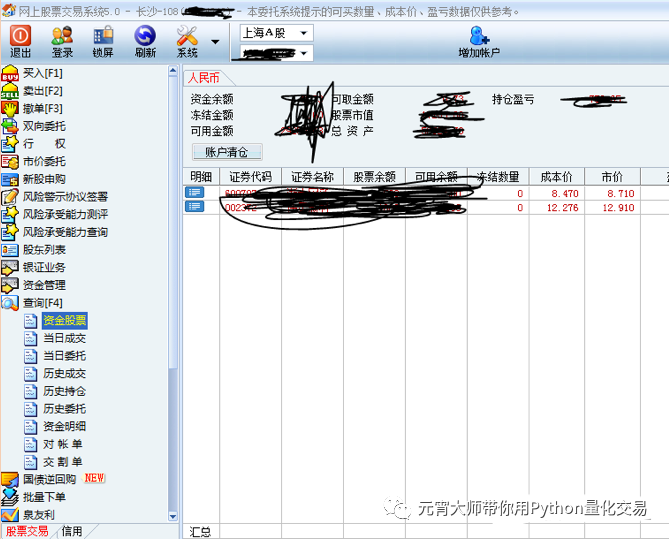Expand the arrow next to 系统
The width and height of the screenshot is (669, 539).
[x=215, y=42]
